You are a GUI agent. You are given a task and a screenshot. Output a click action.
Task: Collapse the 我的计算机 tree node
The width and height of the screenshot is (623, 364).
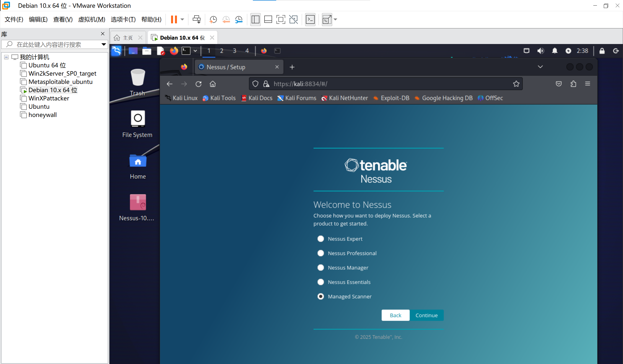click(6, 57)
